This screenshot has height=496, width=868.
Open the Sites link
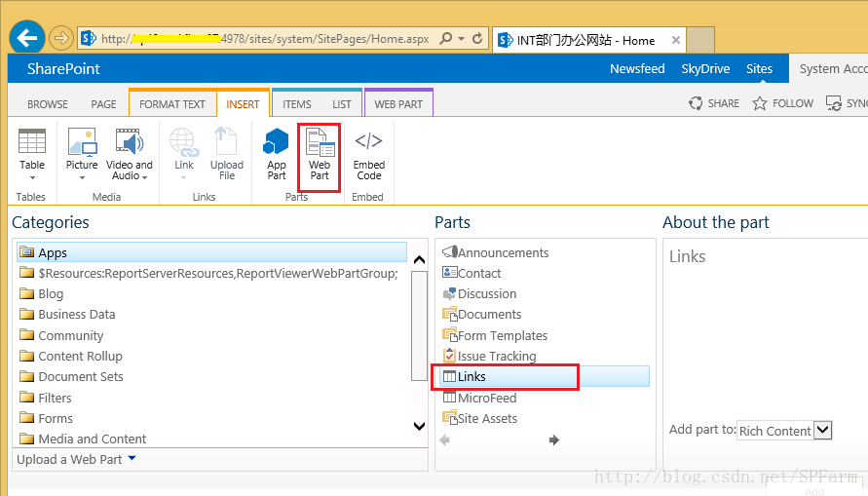[x=759, y=68]
